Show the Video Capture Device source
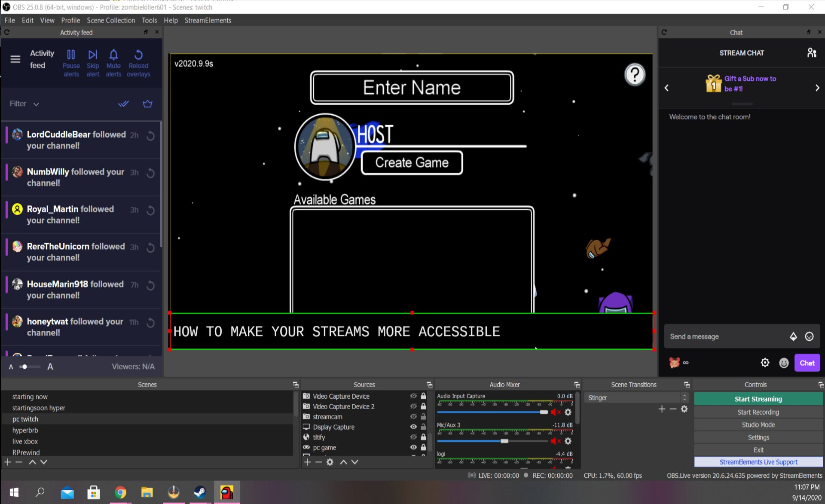 (x=413, y=396)
